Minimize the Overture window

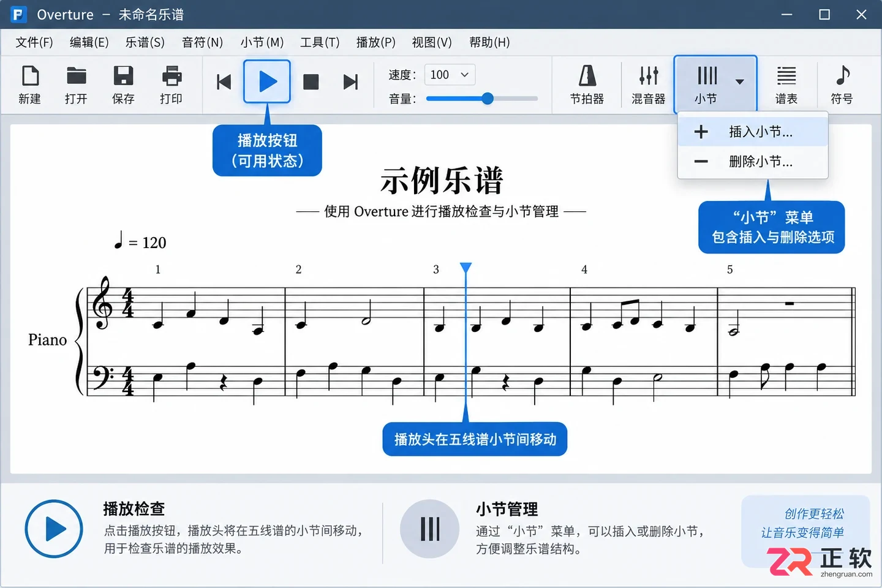pos(787,14)
